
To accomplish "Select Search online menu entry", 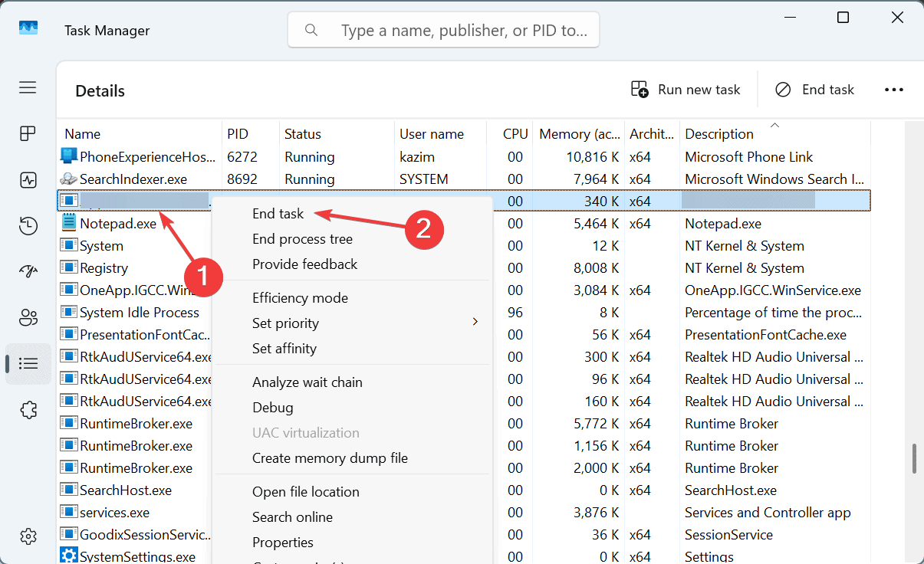I will tap(292, 517).
